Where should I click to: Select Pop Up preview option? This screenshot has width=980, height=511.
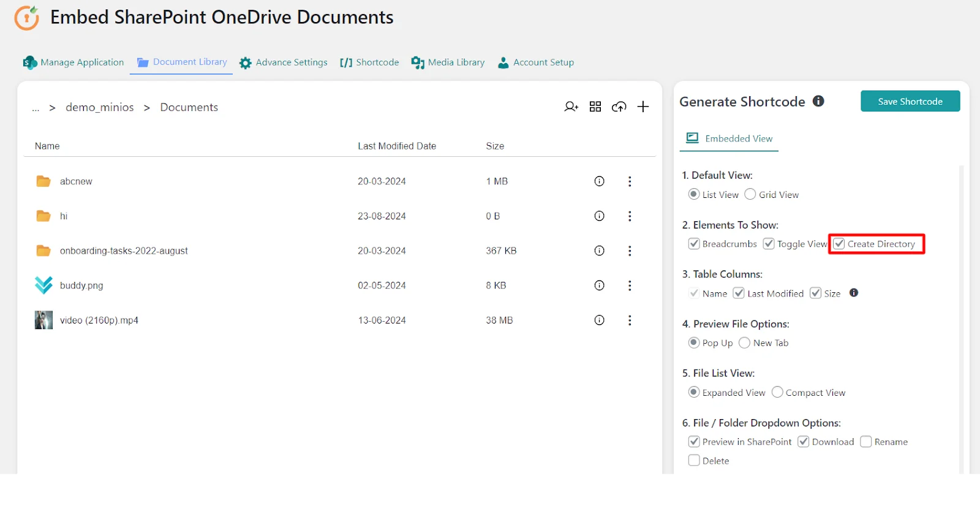point(694,343)
